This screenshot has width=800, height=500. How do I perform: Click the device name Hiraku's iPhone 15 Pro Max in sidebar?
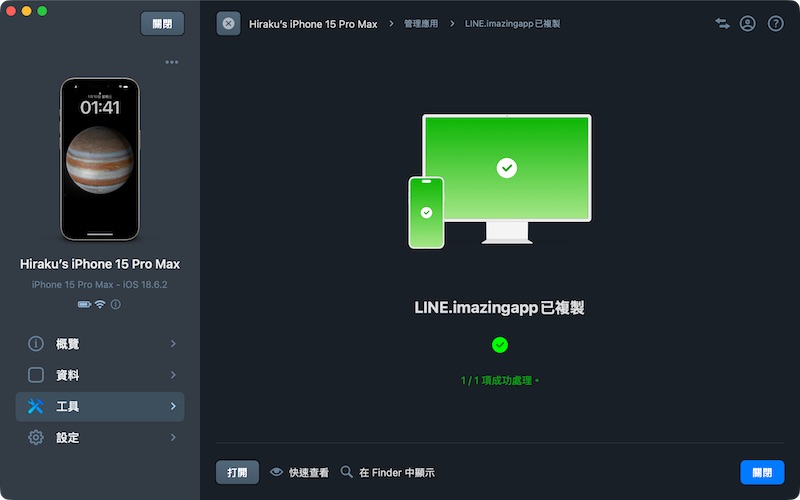pyautogui.click(x=100, y=264)
